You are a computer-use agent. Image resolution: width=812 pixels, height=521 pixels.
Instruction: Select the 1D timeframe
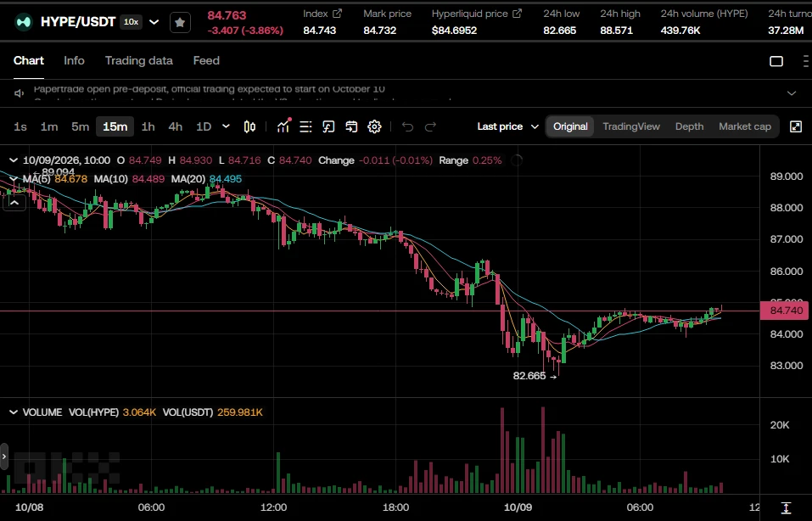point(204,127)
